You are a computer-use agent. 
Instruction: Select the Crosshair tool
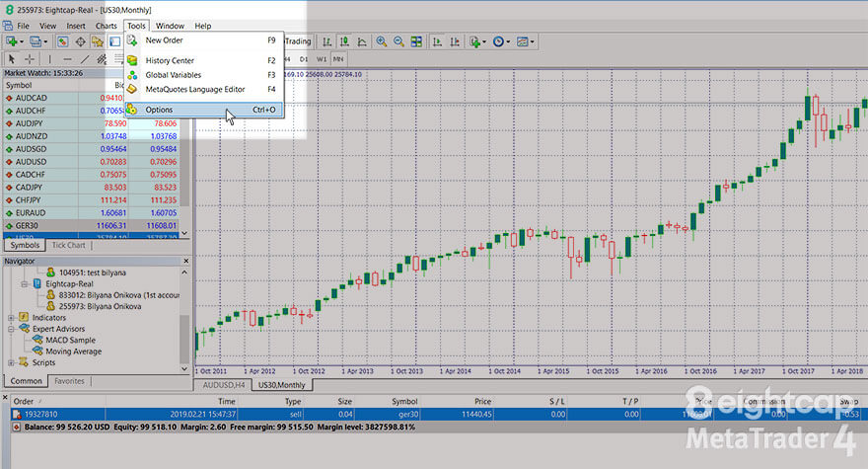pyautogui.click(x=30, y=59)
